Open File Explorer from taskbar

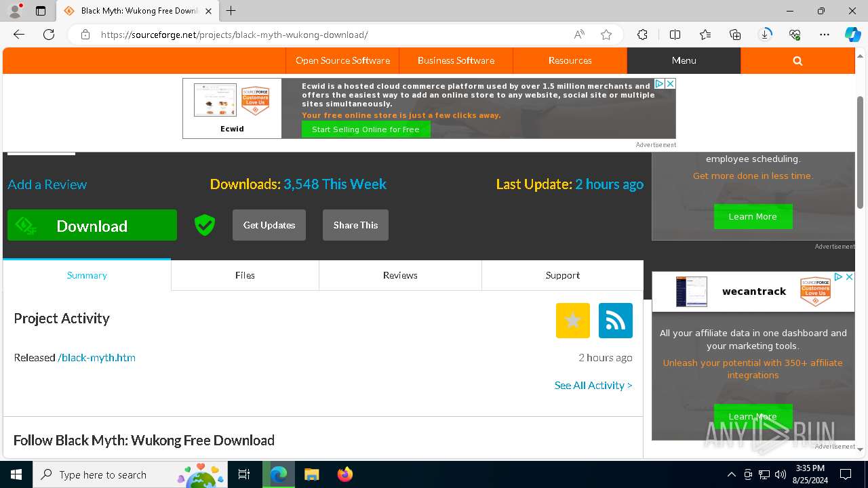click(311, 474)
